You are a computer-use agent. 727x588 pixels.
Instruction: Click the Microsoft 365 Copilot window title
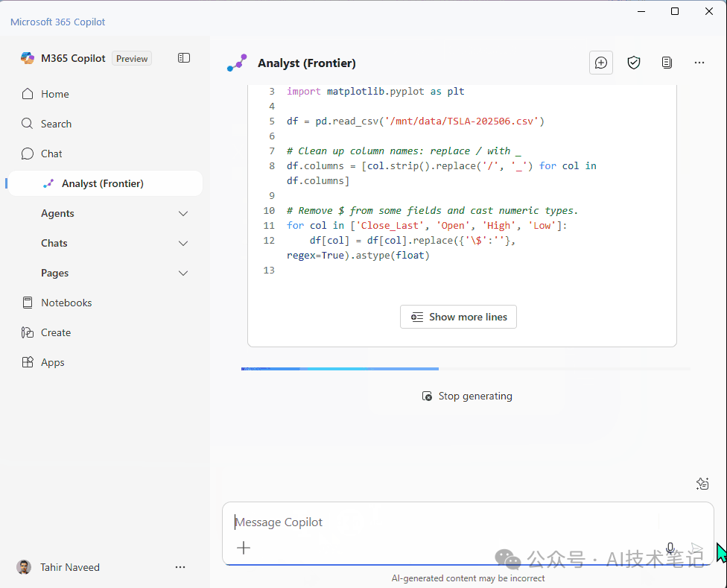tap(58, 22)
